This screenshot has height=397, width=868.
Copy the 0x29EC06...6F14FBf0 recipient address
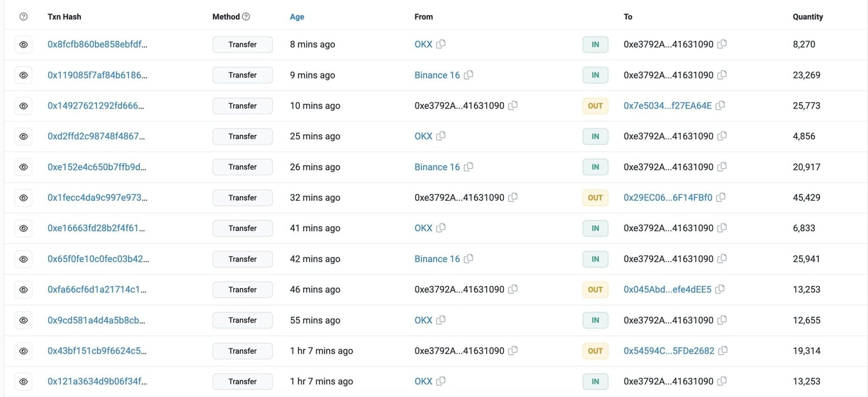click(x=721, y=198)
